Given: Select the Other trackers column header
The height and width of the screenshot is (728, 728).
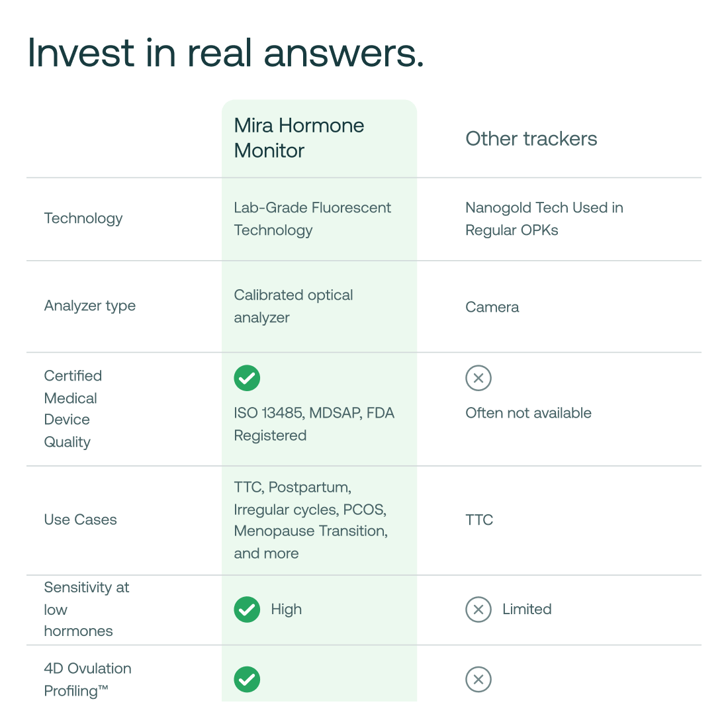Looking at the screenshot, I should (x=531, y=139).
